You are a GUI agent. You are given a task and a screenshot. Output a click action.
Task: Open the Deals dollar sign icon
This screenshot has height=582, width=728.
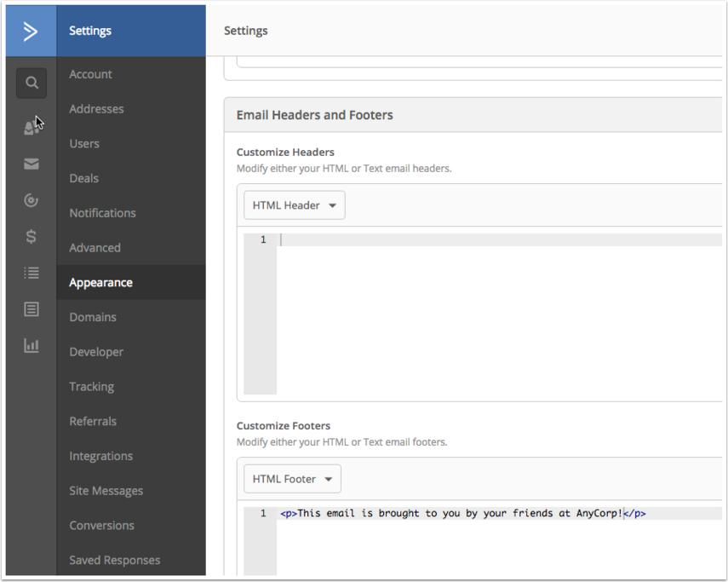(32, 236)
